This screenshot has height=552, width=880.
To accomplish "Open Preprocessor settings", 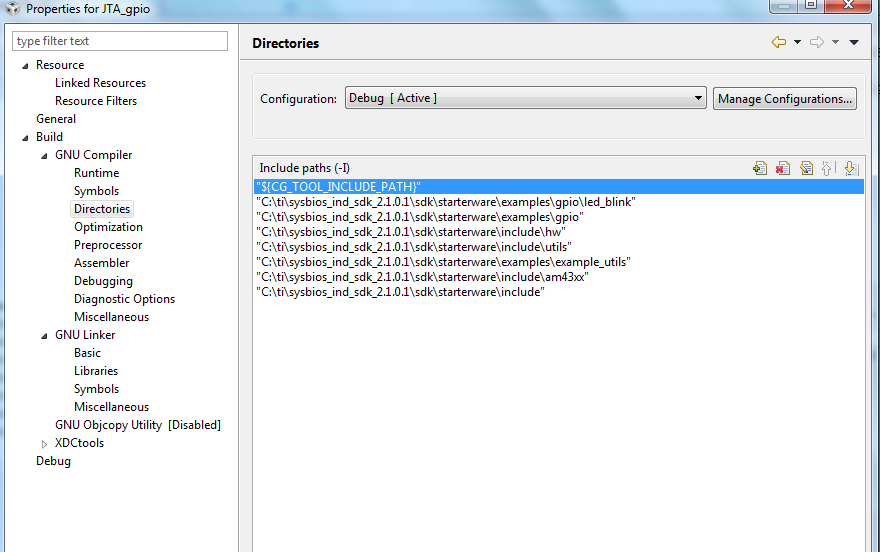I will pos(108,245).
